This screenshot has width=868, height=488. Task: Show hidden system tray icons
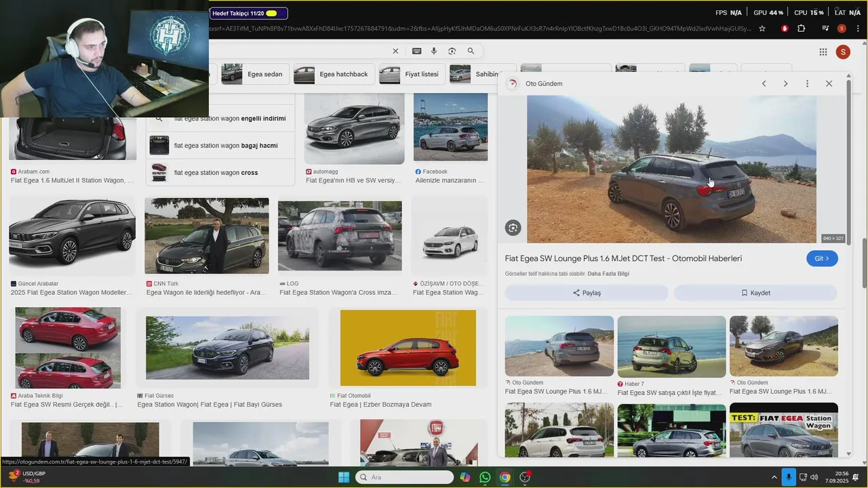click(774, 477)
